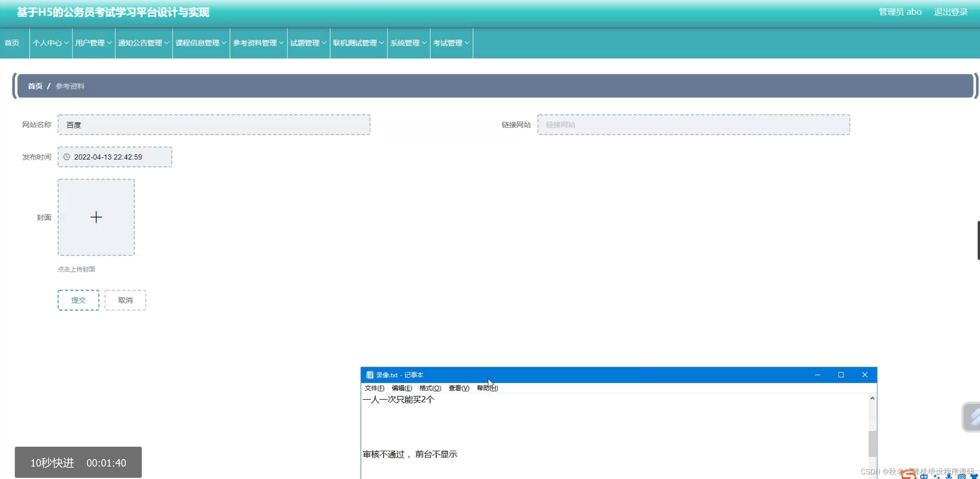Click 退出登录 logout link
The width and height of the screenshot is (980, 479).
tap(950, 12)
